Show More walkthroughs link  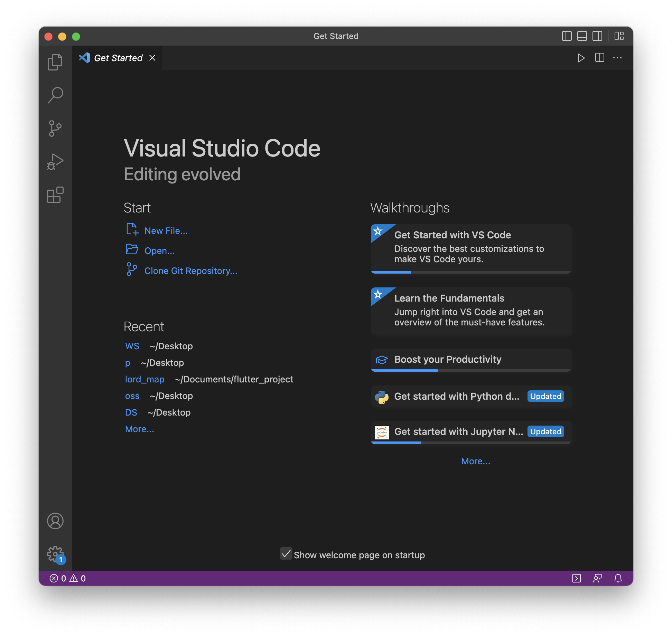click(476, 461)
